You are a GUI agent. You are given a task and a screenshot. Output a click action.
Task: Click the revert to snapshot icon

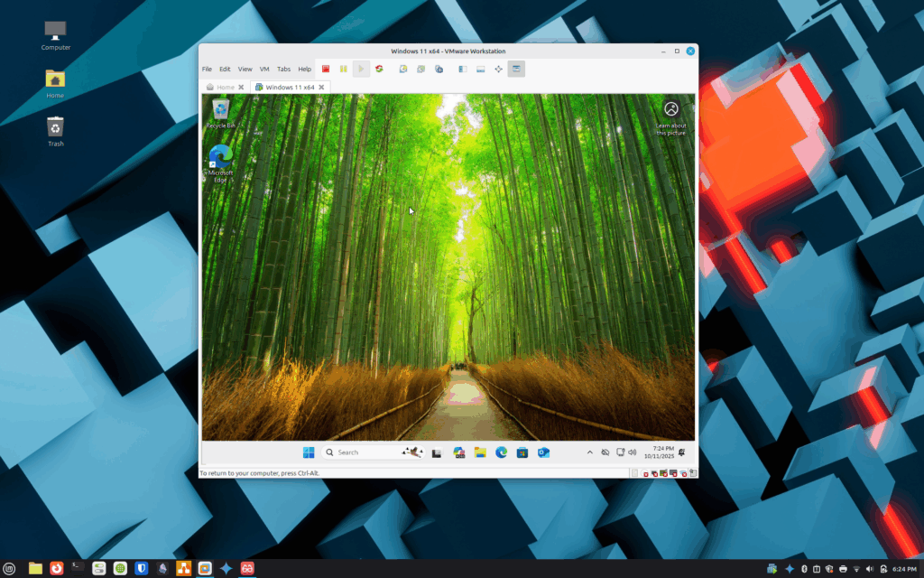tap(420, 69)
